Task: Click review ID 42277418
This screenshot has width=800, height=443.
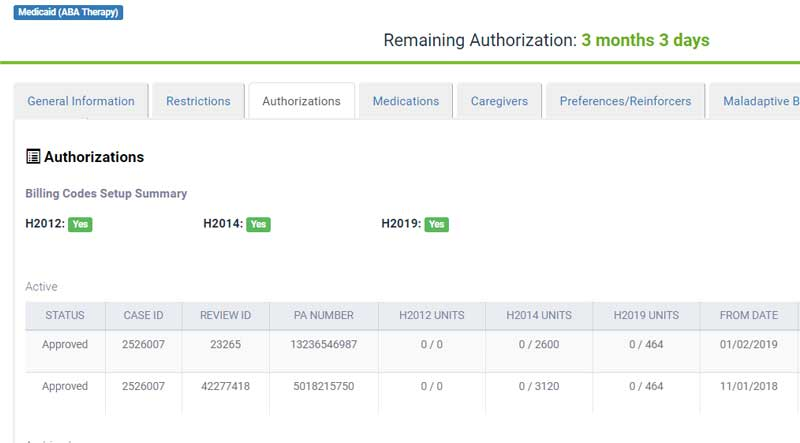Action: 225,386
